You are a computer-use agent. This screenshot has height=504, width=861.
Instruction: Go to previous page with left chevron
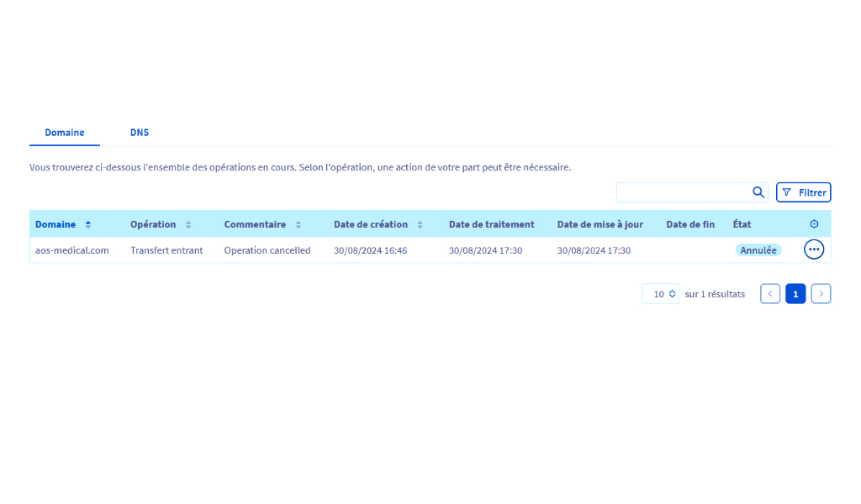pyautogui.click(x=770, y=294)
